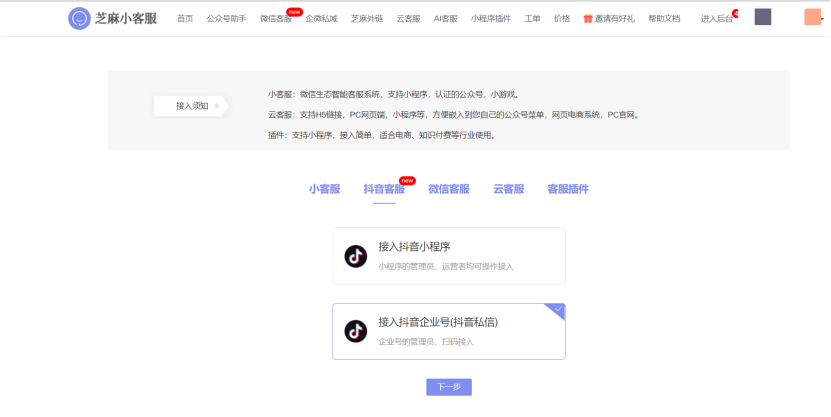
Task: Open 企微私域 in the top navigation
Action: pyautogui.click(x=321, y=19)
